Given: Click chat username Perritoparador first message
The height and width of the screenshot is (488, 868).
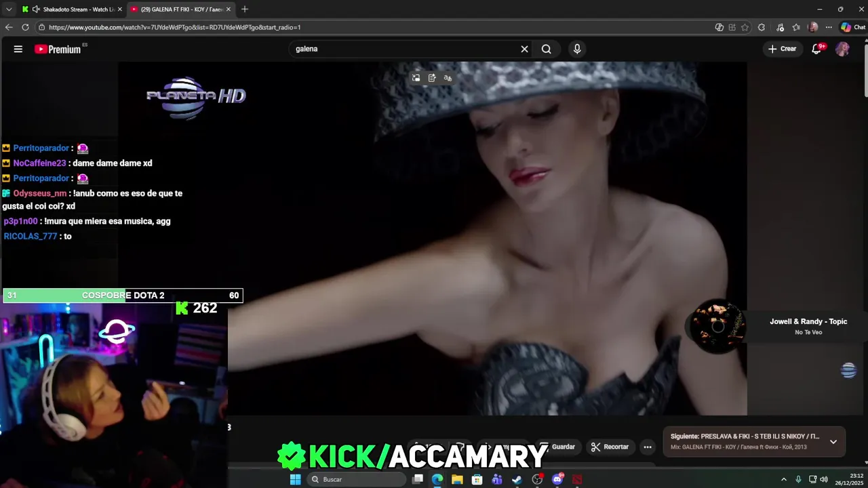Looking at the screenshot, I should [x=41, y=148].
